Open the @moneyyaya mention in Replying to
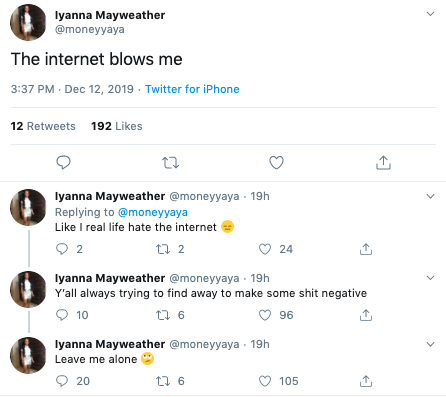 (x=153, y=212)
